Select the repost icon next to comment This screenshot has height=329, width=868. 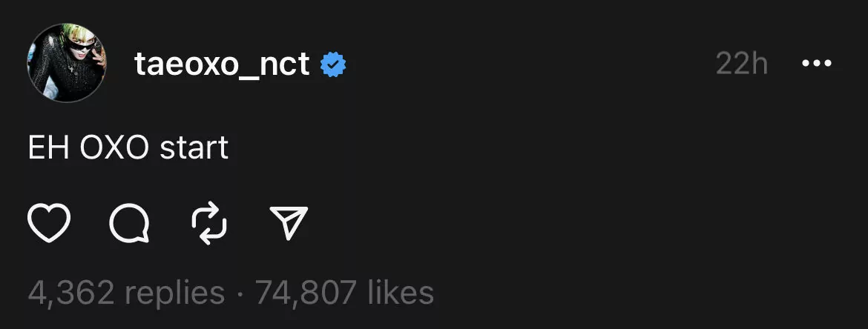208,222
